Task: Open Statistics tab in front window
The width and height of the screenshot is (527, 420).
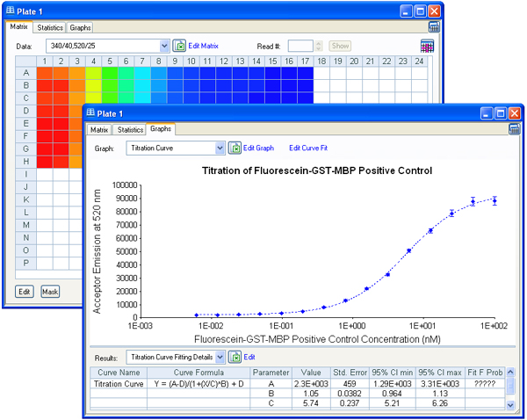Action: [x=130, y=130]
